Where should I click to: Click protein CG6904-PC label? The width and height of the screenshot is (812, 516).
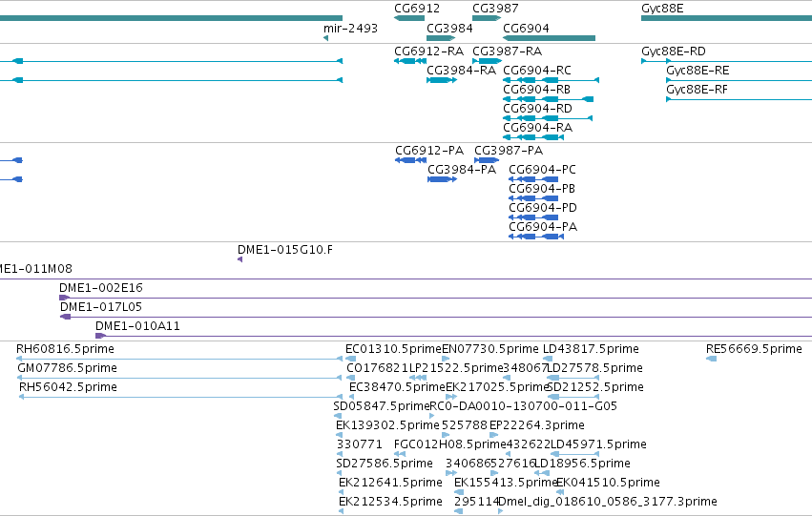click(x=542, y=169)
